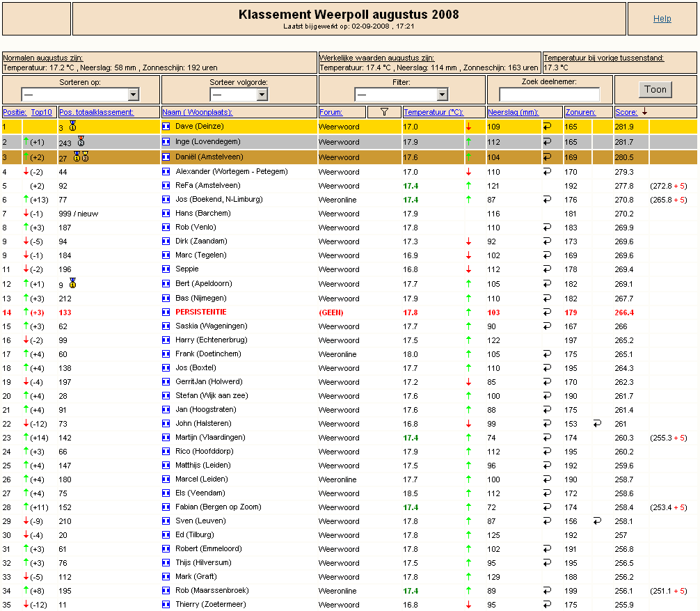Sort by Temperatuur (°C) column header
The width and height of the screenshot is (700, 611).
433,112
